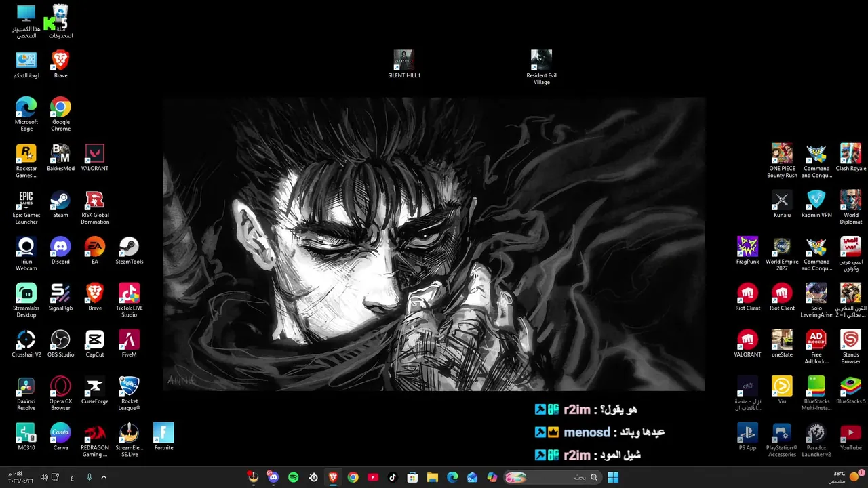Open BlueStacks Multi-Instance Manager shortcut
Viewport: 868px width, 488px height.
816,394
